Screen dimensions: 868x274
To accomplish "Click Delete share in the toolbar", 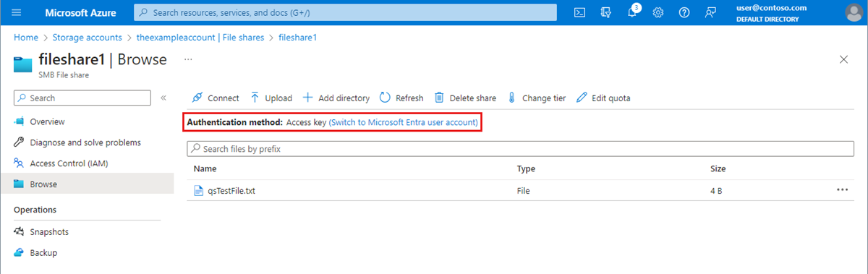I will (x=465, y=98).
